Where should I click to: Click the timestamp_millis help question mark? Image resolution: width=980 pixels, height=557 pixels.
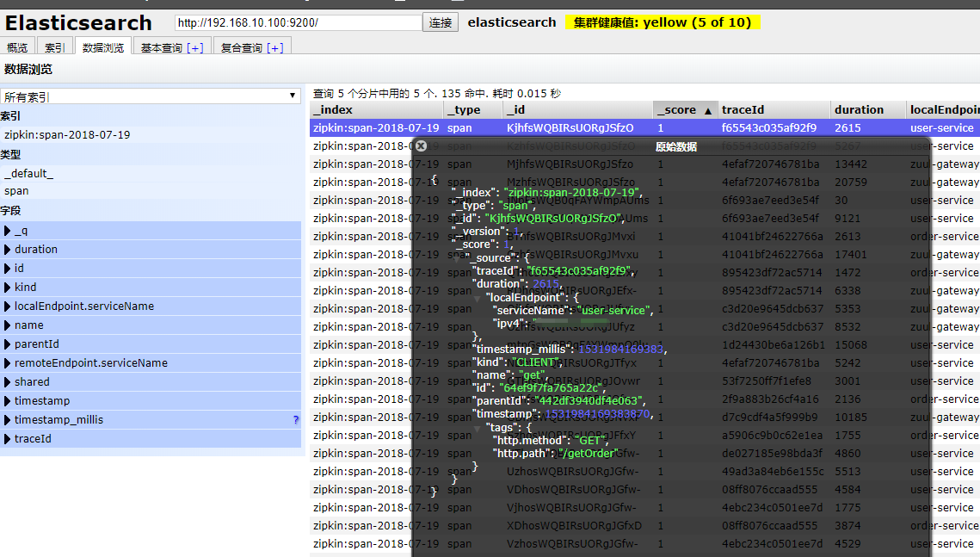(x=296, y=420)
